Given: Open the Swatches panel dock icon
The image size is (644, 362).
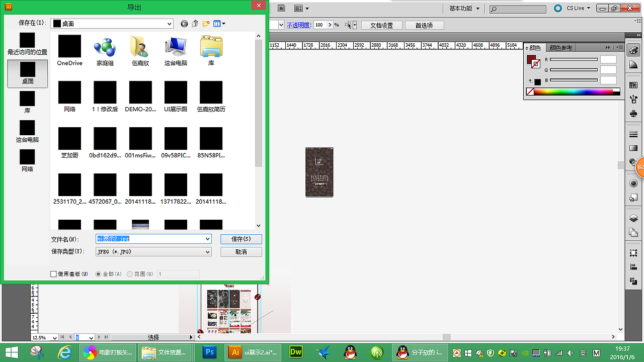Looking at the screenshot, I should (633, 85).
